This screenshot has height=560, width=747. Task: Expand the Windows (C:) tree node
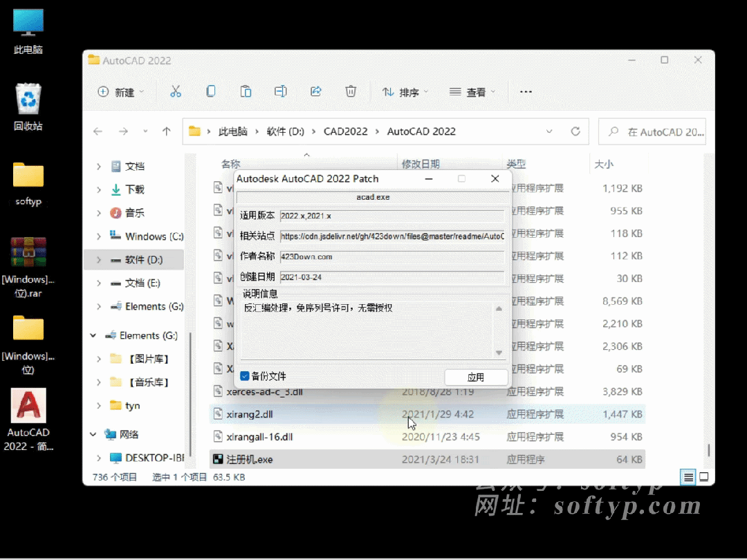pyautogui.click(x=99, y=236)
